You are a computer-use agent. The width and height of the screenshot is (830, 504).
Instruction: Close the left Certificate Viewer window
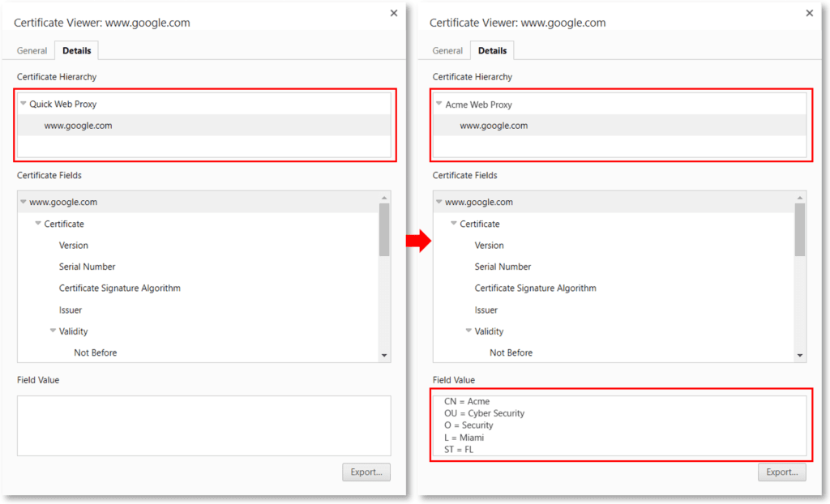394,13
